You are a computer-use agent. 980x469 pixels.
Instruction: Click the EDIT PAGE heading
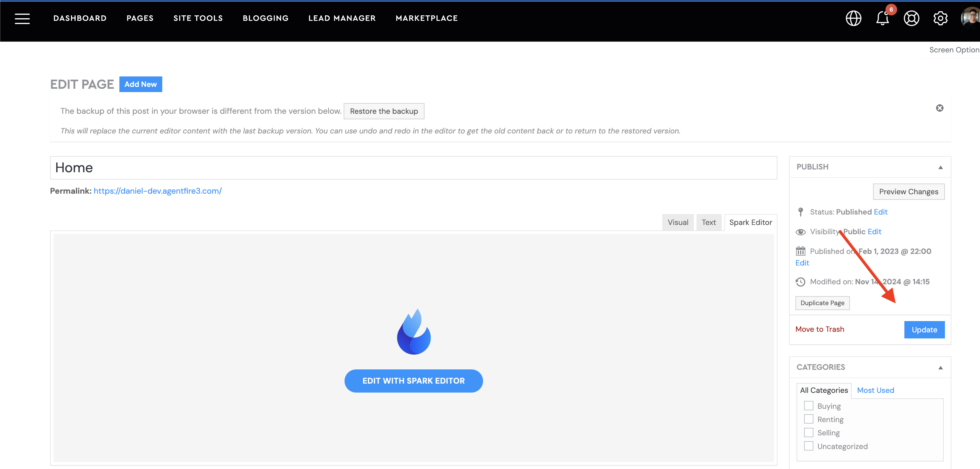click(x=82, y=84)
